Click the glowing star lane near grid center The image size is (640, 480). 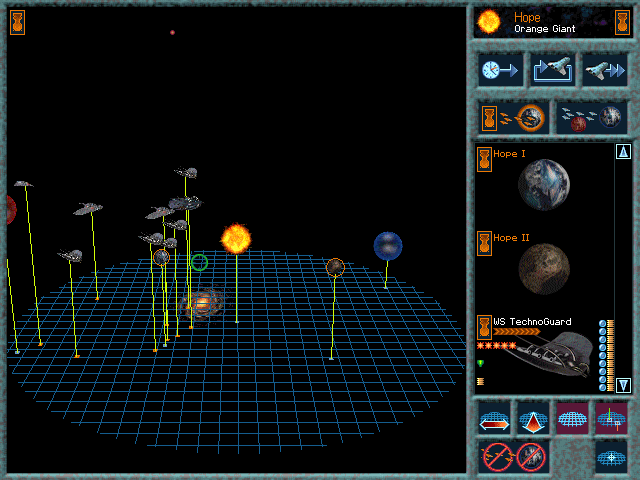203,304
